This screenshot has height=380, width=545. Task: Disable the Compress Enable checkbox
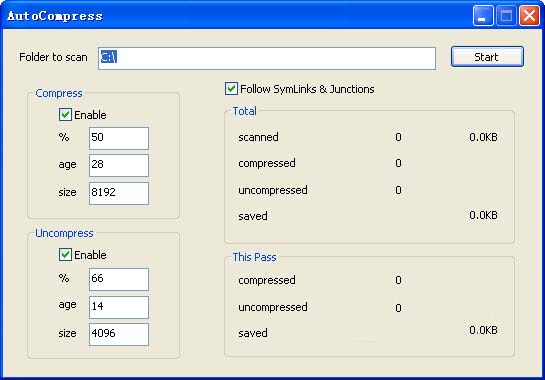click(x=65, y=115)
